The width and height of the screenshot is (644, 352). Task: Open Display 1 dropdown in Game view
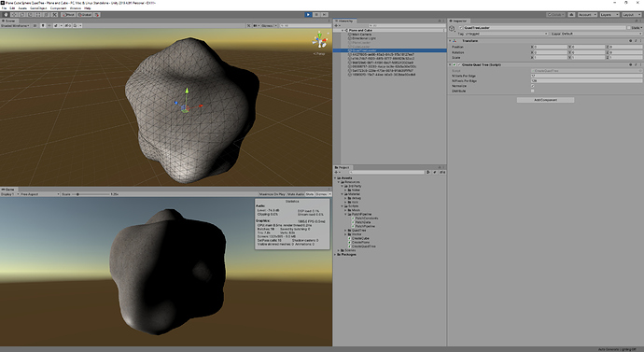click(9, 194)
